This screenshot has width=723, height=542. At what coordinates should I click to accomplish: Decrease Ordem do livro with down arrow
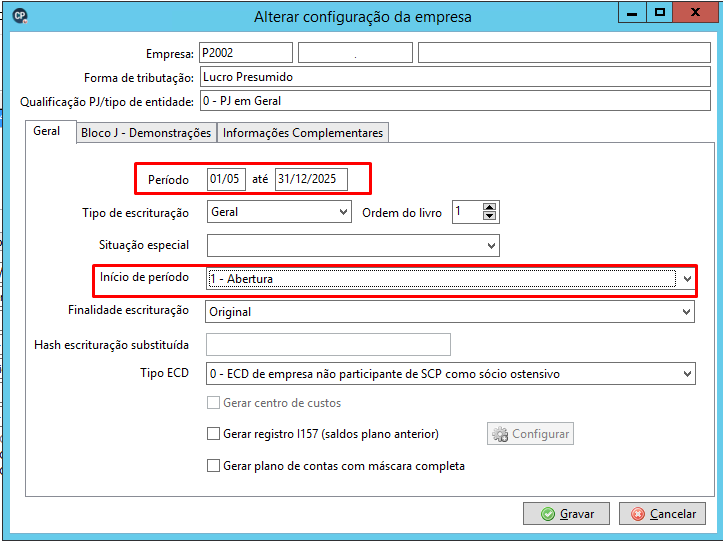point(489,216)
